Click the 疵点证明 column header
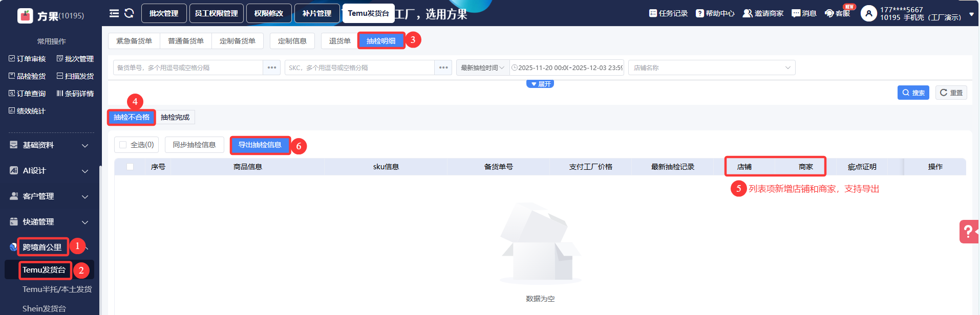980x315 pixels. (862, 167)
